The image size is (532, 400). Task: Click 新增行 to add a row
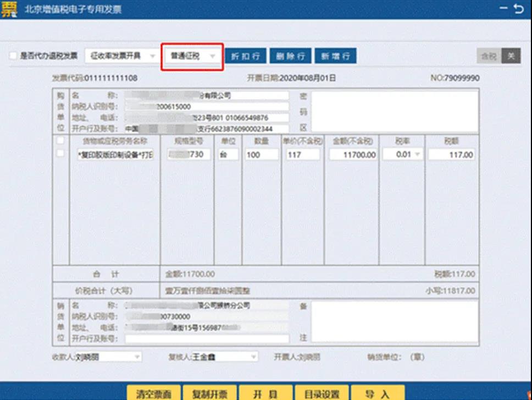pos(334,56)
